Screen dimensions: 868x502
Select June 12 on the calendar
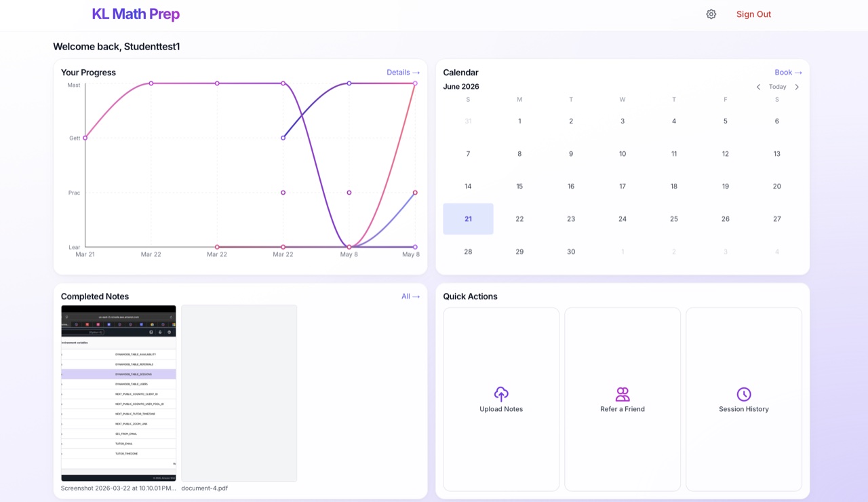coord(726,154)
